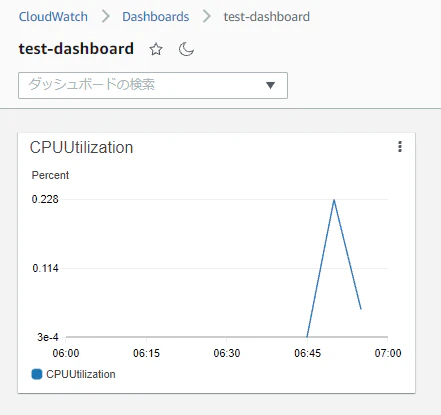This screenshot has height=415, width=441.
Task: Click the 06:45 x-axis time label
Action: 307,353
